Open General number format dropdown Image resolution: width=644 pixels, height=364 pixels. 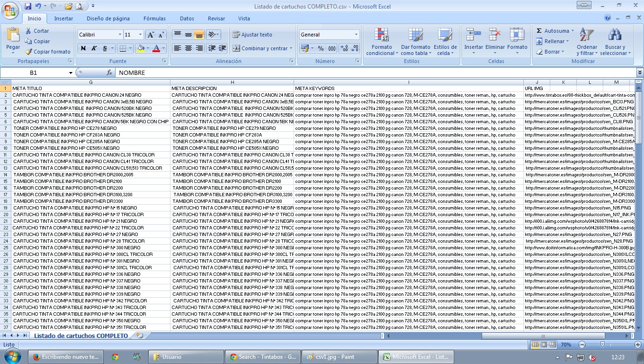click(x=356, y=35)
